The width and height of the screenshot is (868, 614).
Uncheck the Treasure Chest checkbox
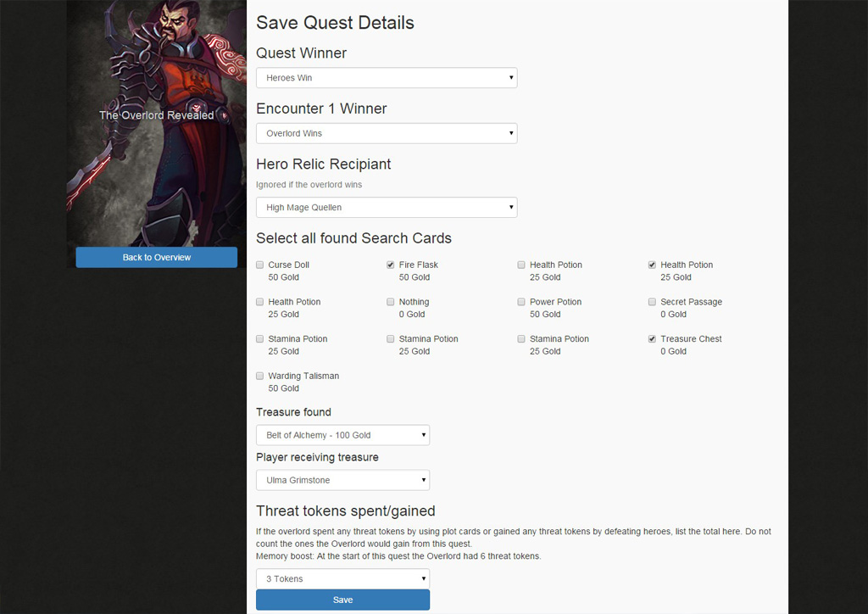point(653,339)
